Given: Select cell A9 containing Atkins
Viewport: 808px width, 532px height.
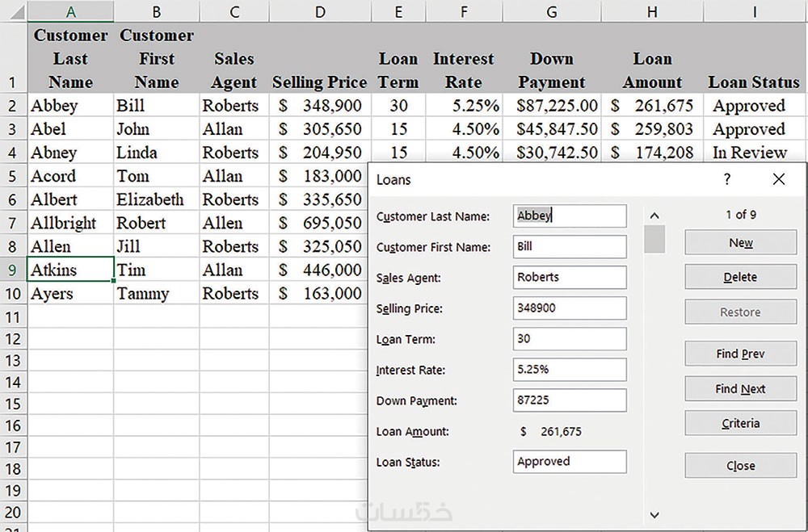Looking at the screenshot, I should pos(70,270).
